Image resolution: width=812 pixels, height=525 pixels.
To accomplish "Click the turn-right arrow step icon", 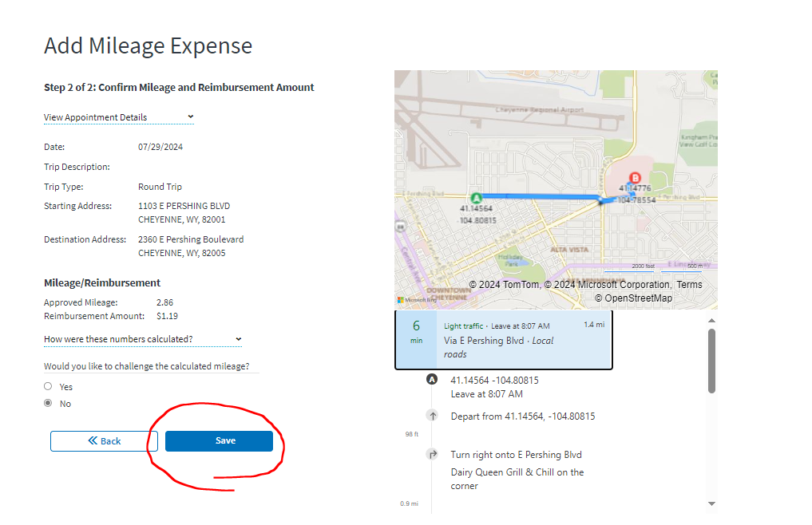I will tap(432, 455).
